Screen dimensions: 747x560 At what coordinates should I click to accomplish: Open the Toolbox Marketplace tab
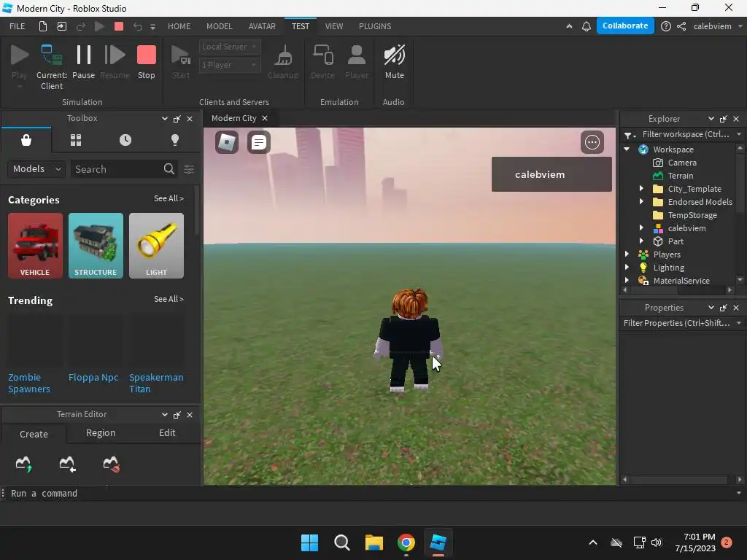click(26, 140)
